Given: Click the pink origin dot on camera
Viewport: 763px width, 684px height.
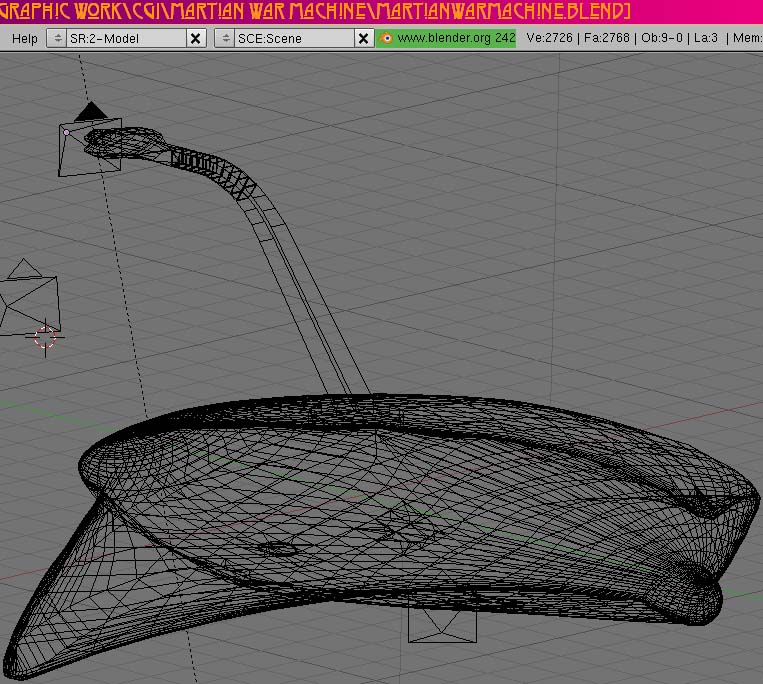Looking at the screenshot, I should coord(66,132).
